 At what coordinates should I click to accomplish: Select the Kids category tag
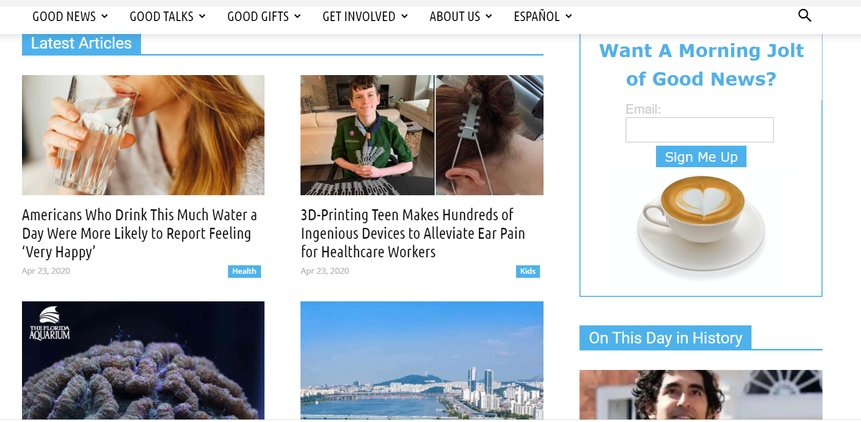click(528, 272)
